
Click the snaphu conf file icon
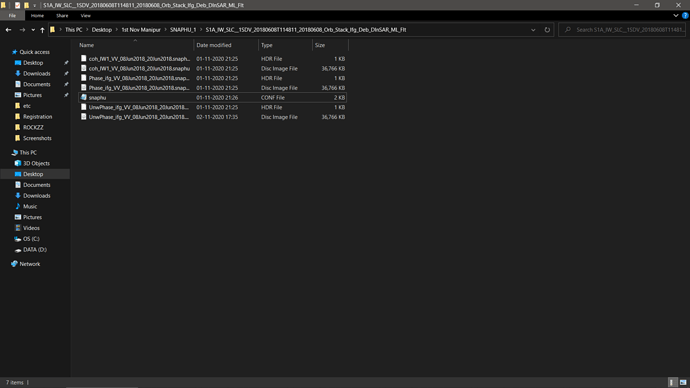(84, 97)
